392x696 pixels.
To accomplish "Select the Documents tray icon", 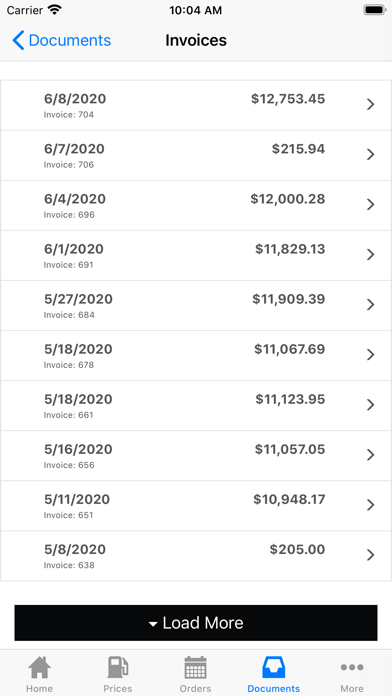I will tap(273, 668).
